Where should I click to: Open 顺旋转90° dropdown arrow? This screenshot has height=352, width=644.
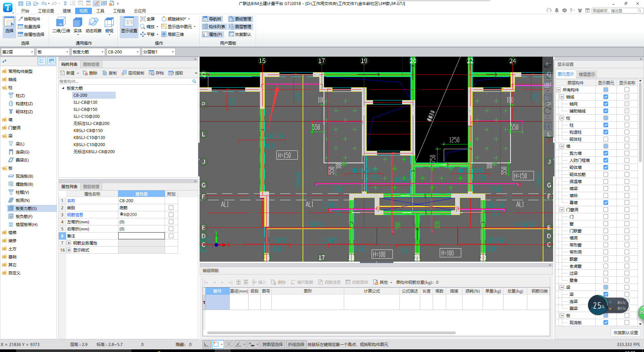pos(189,19)
